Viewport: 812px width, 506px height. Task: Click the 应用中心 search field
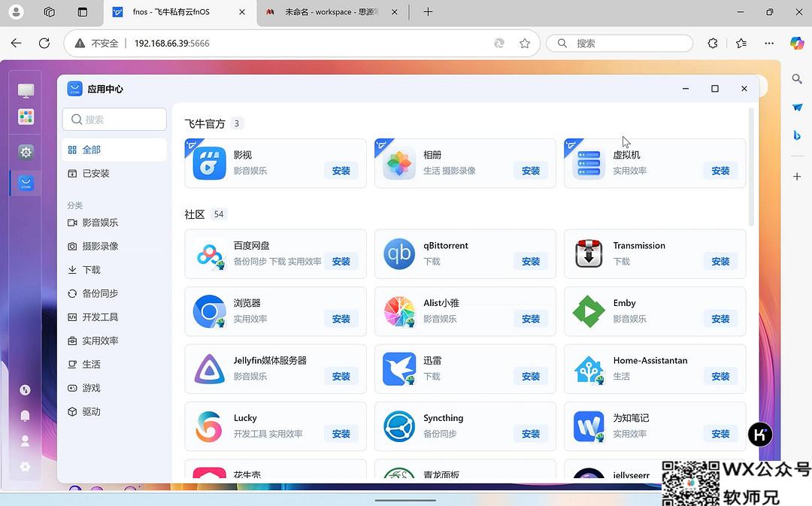pyautogui.click(x=114, y=120)
